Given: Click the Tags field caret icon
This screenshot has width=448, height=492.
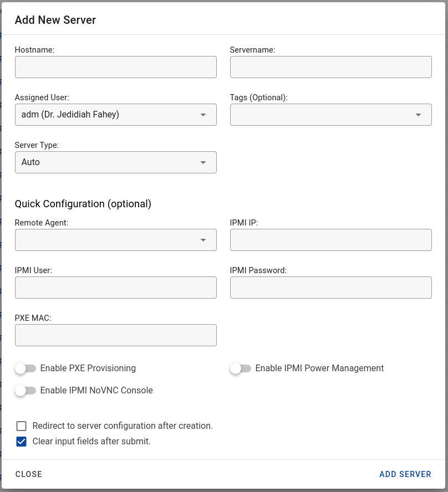Looking at the screenshot, I should [419, 115].
